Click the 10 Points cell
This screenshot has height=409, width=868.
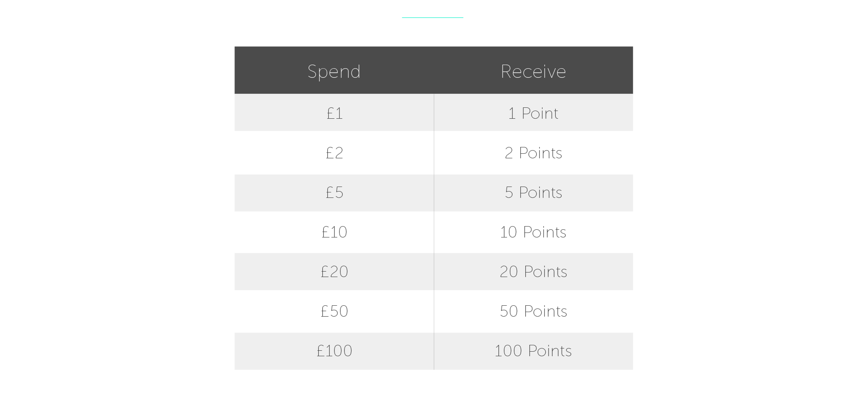533,232
